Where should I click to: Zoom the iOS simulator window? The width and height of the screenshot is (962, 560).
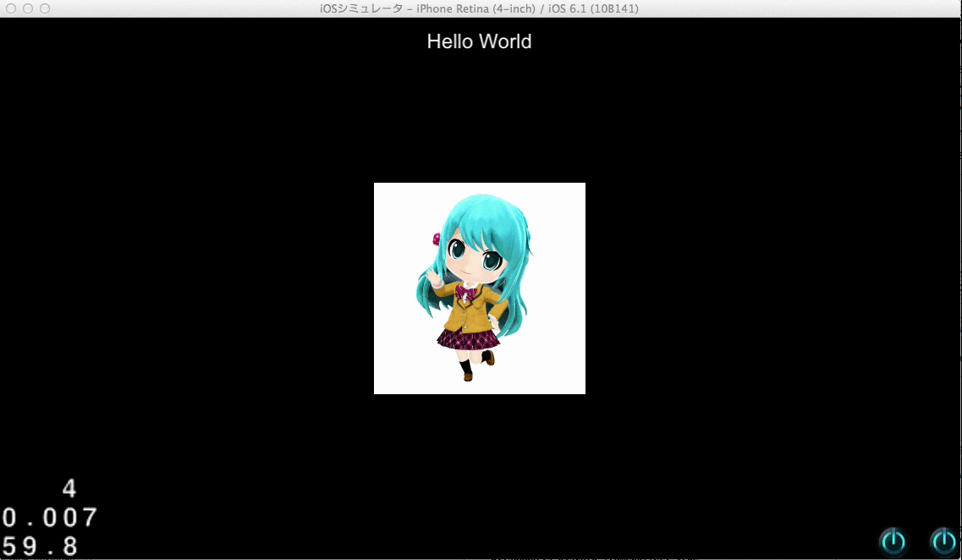[x=45, y=8]
